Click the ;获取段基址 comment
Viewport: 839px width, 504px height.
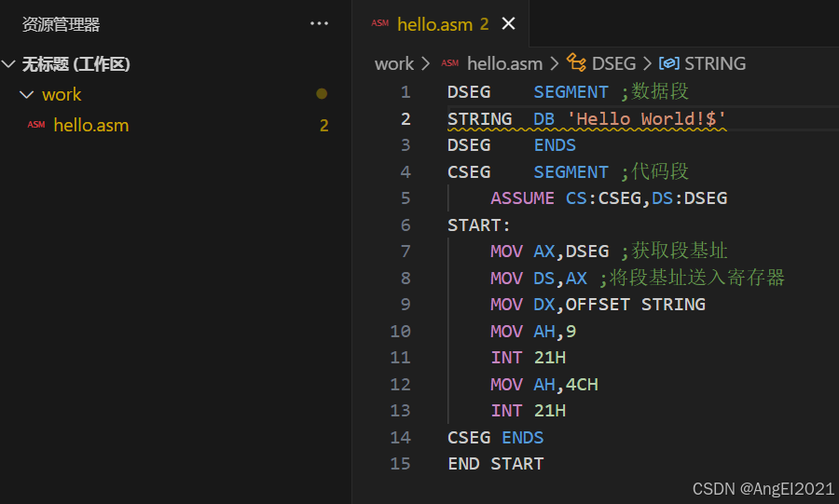point(674,251)
